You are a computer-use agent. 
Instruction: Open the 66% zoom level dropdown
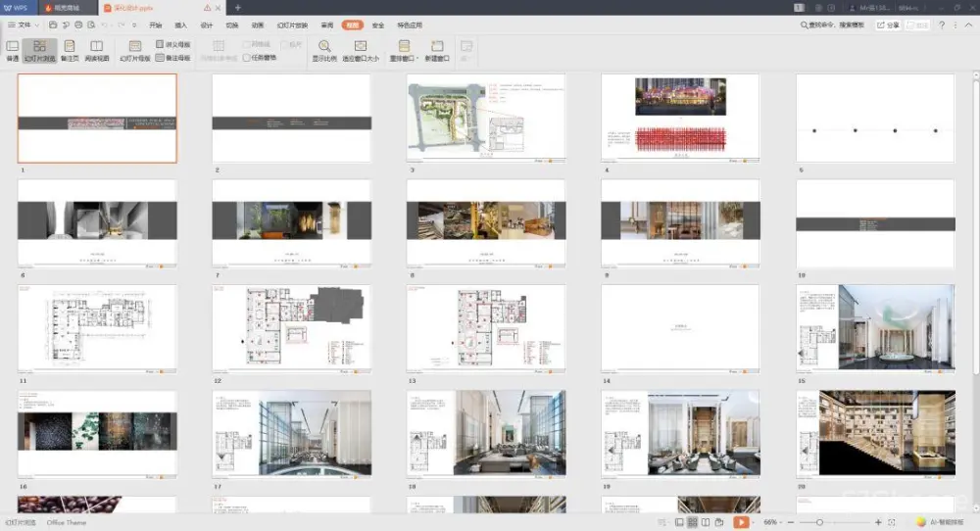[774, 522]
